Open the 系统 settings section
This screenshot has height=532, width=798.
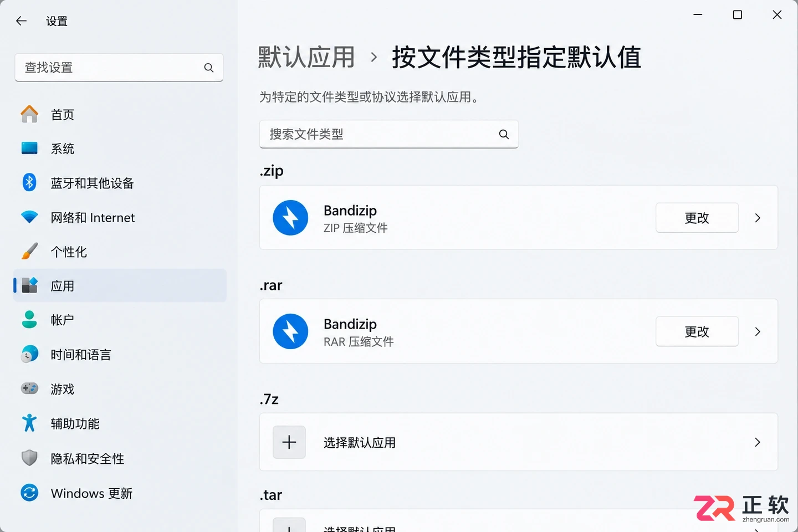click(x=120, y=149)
